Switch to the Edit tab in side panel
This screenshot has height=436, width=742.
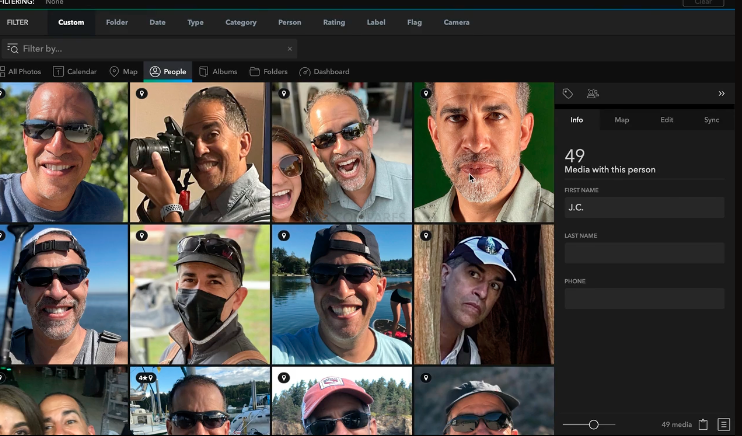666,120
